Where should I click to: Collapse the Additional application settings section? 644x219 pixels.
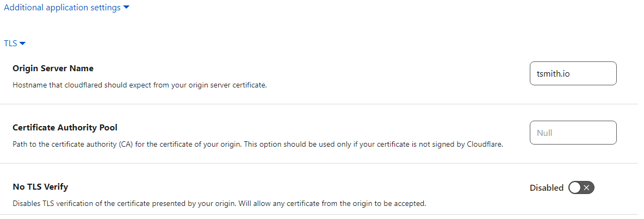pyautogui.click(x=62, y=8)
